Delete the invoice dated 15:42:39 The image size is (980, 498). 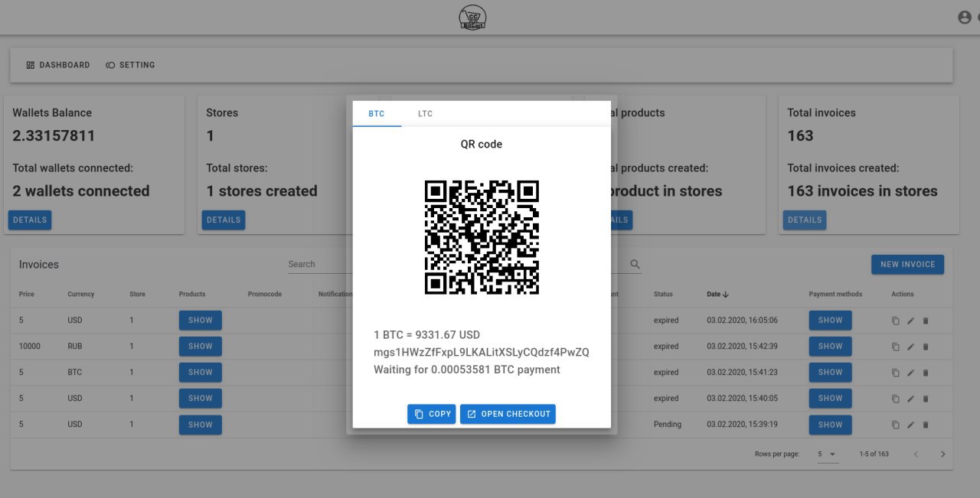click(925, 347)
